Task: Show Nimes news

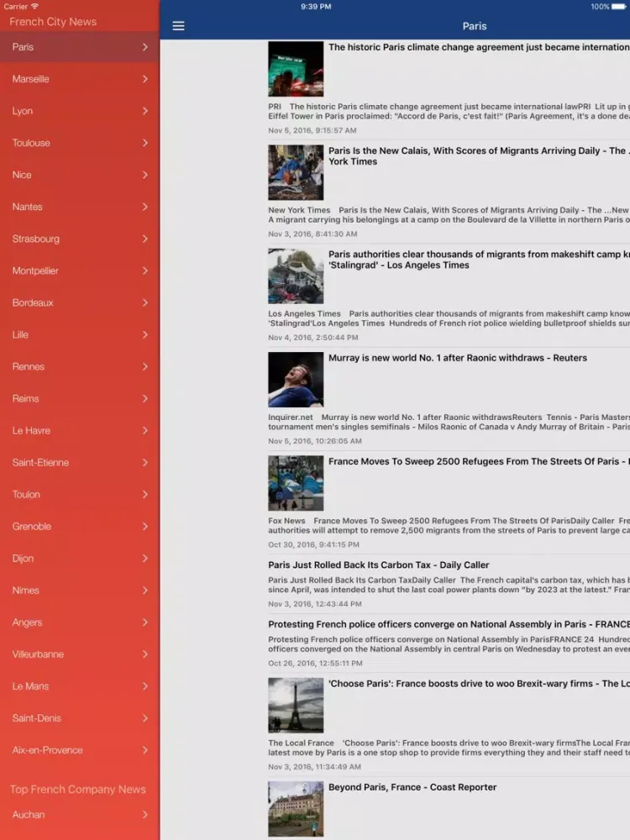Action: point(80,591)
